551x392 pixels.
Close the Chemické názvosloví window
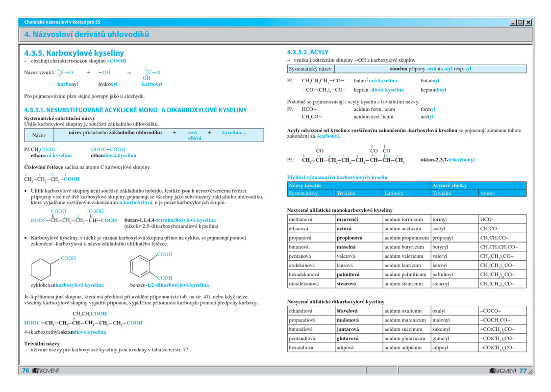tap(528, 22)
